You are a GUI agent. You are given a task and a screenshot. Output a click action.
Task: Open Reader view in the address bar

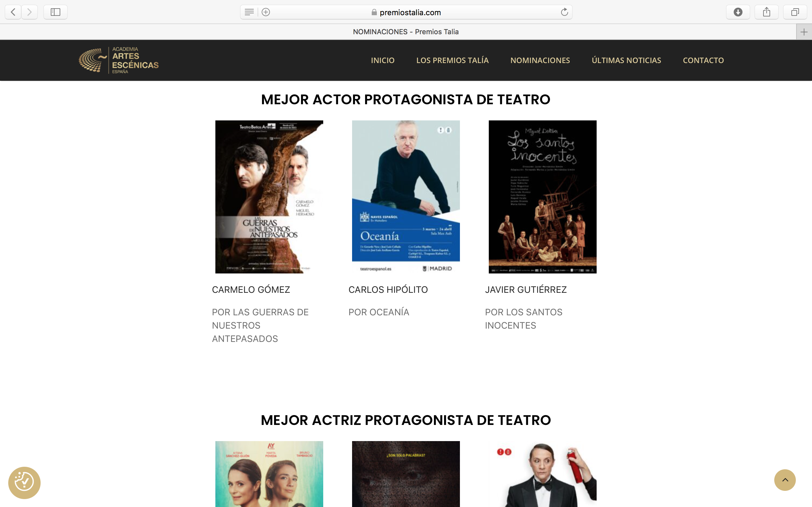(x=249, y=12)
